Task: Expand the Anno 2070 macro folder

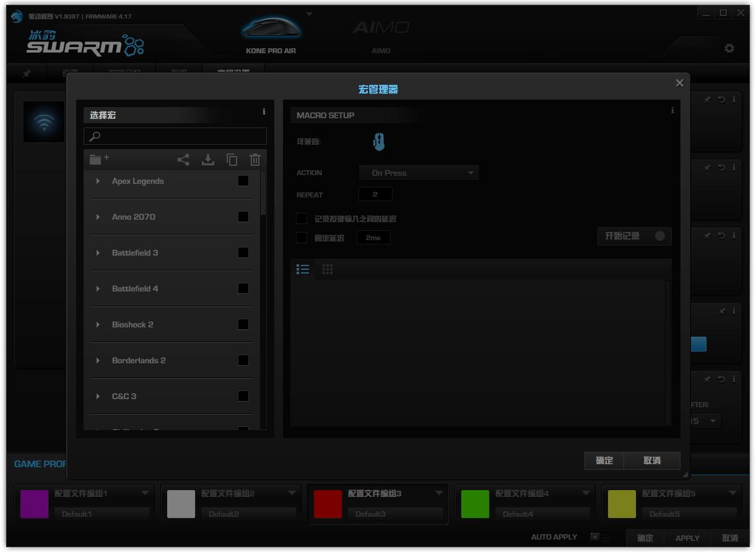Action: [98, 217]
